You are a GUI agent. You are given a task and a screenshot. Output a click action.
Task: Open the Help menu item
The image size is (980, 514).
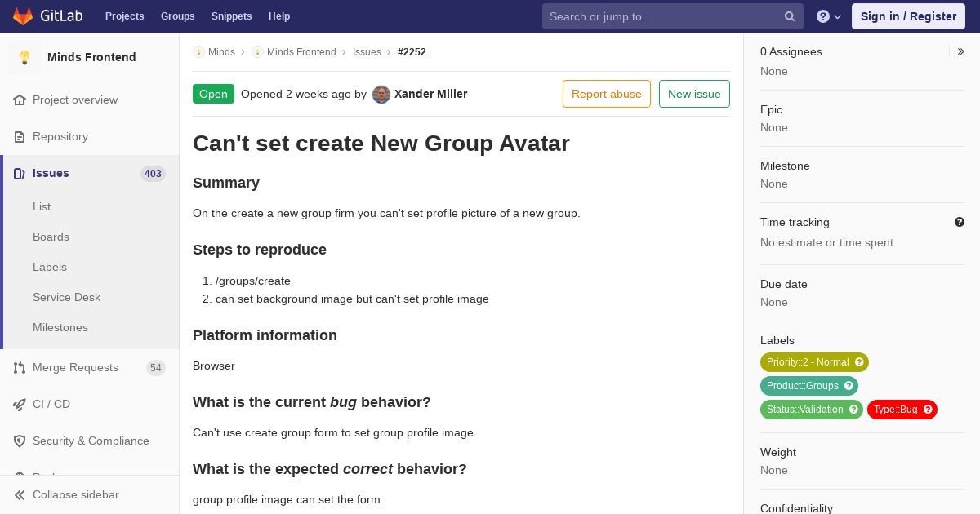coord(279,16)
